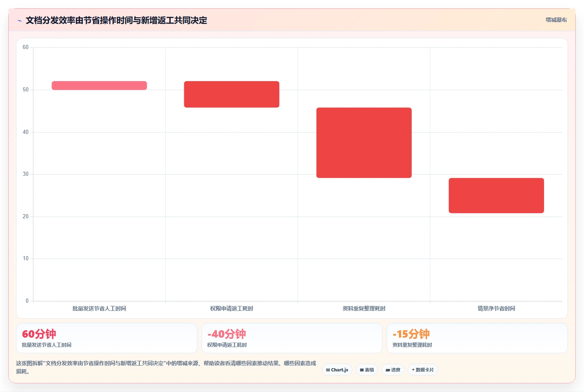The image size is (584, 392).
Task: Select the 数据卡片 chip
Action: (x=423, y=370)
